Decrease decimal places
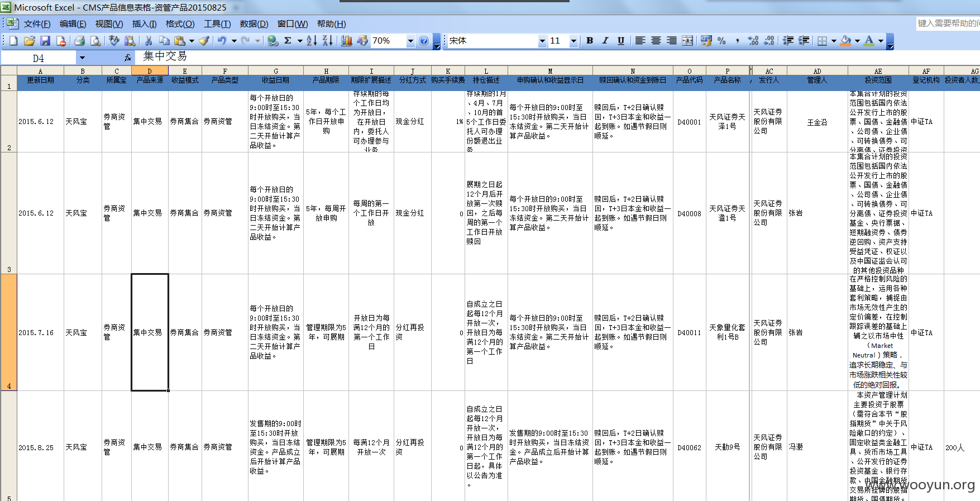Viewport: 980px width, 501px height. coord(769,41)
